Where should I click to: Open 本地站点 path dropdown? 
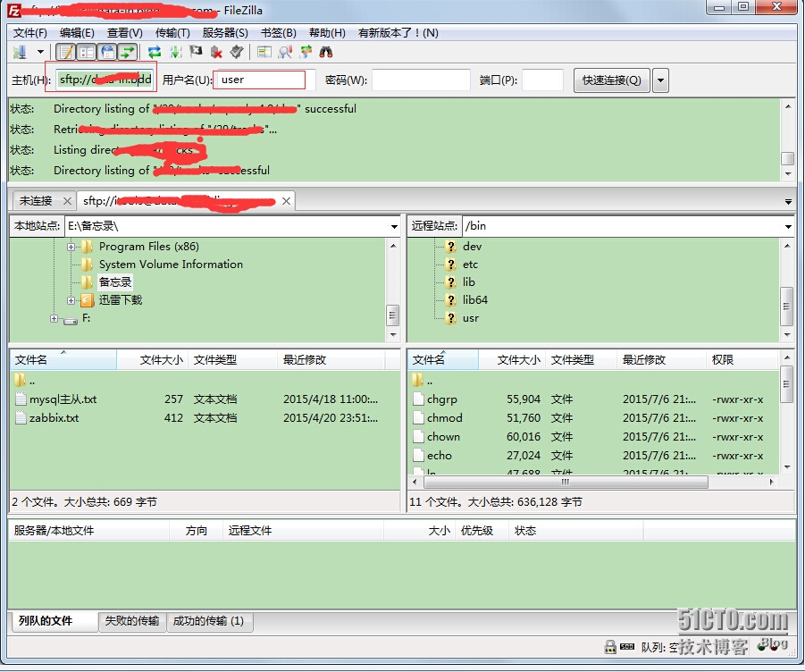394,226
